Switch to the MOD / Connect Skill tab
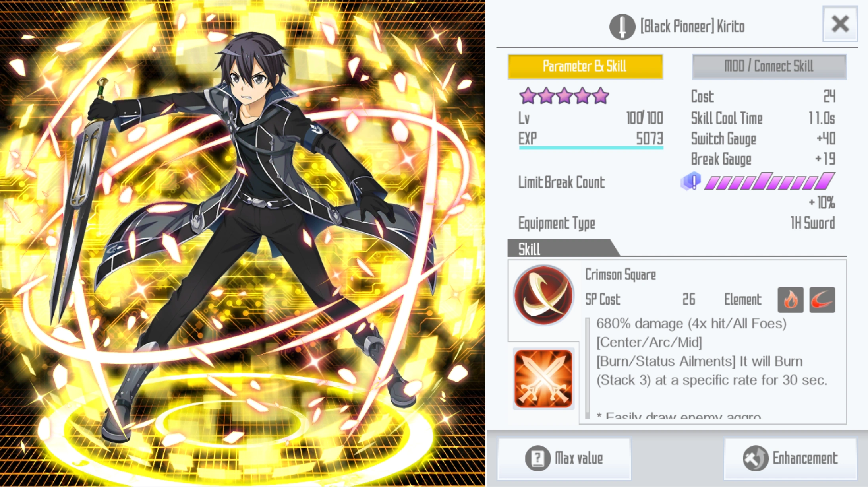This screenshot has height=487, width=868. tap(769, 66)
